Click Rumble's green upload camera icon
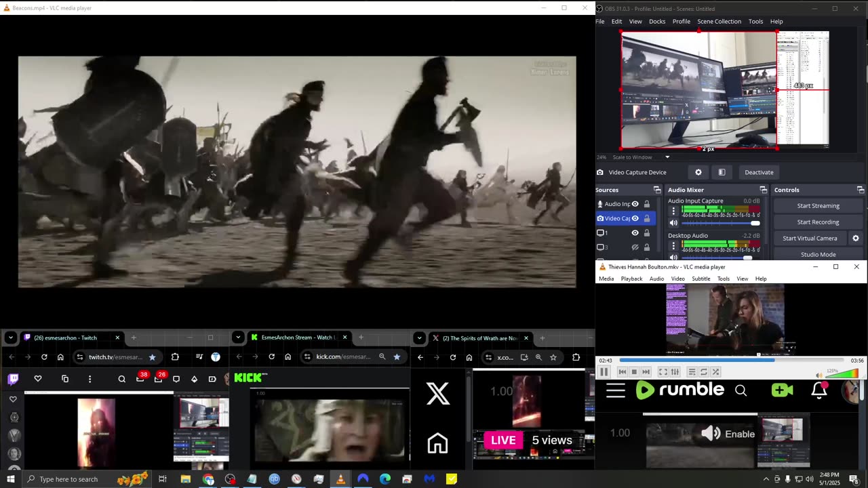 click(782, 390)
